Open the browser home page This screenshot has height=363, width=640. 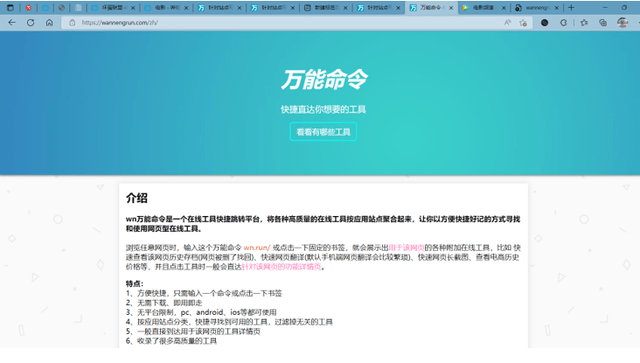(x=49, y=22)
